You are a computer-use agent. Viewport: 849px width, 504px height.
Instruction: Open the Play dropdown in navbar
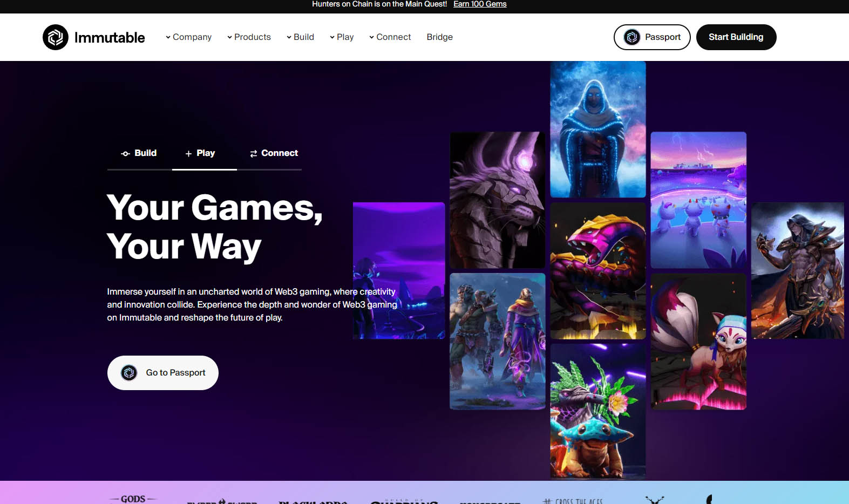342,37
